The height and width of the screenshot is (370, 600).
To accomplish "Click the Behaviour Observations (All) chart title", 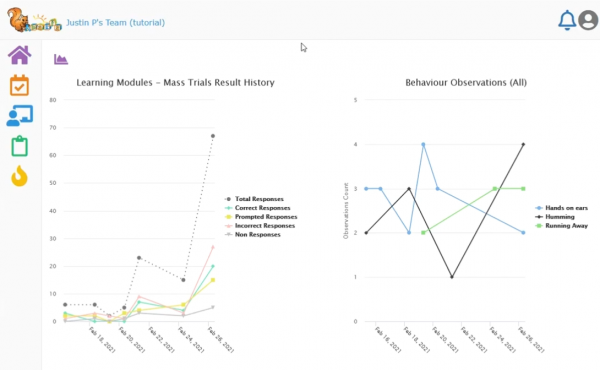I will pyautogui.click(x=466, y=83).
